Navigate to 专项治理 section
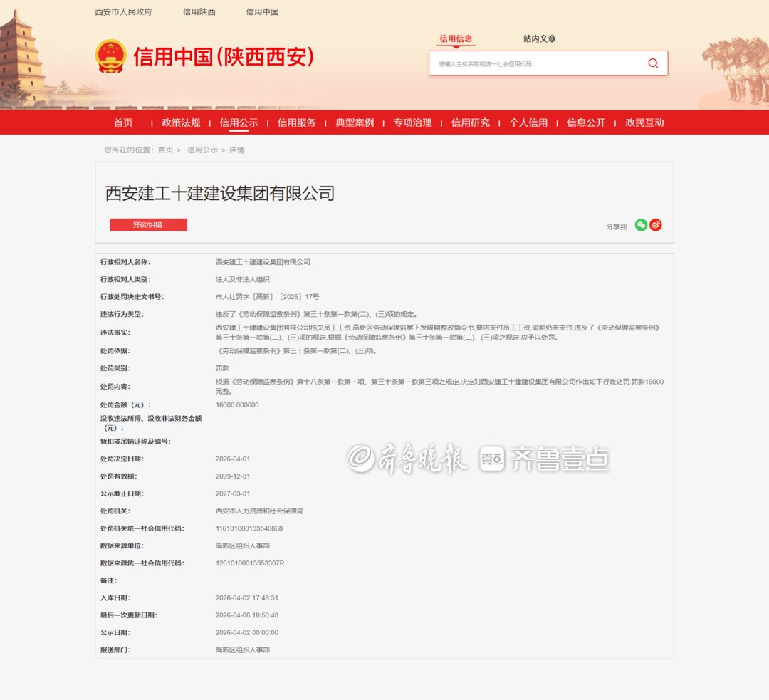Viewport: 769px width, 700px height. (412, 122)
